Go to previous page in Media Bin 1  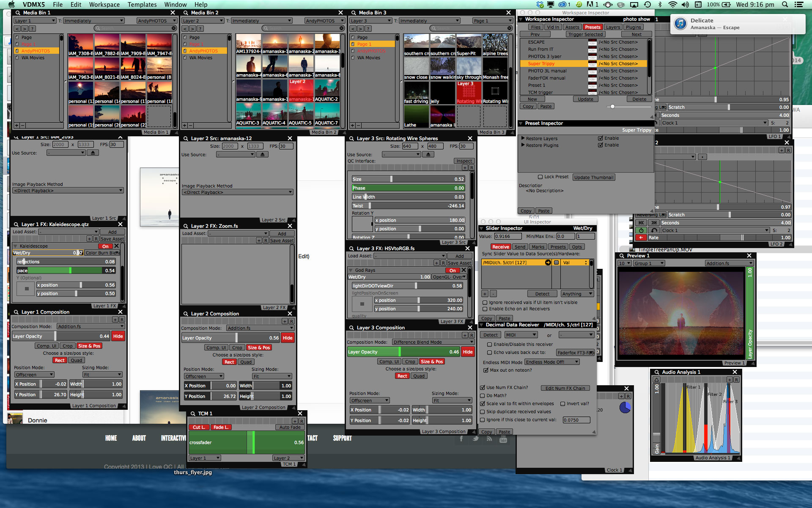coord(17,29)
